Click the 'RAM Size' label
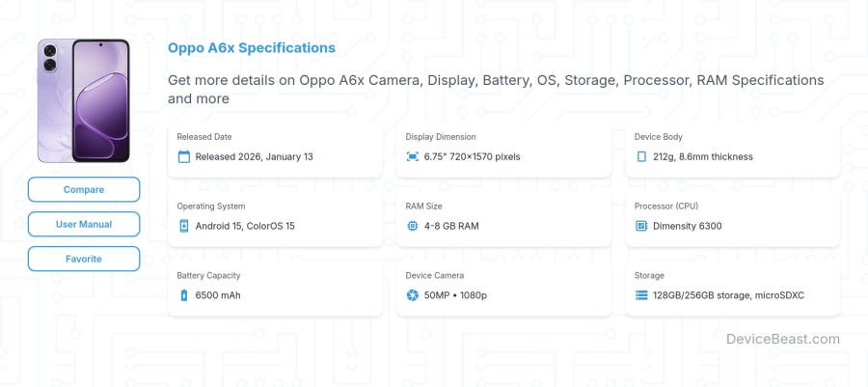 (x=423, y=206)
